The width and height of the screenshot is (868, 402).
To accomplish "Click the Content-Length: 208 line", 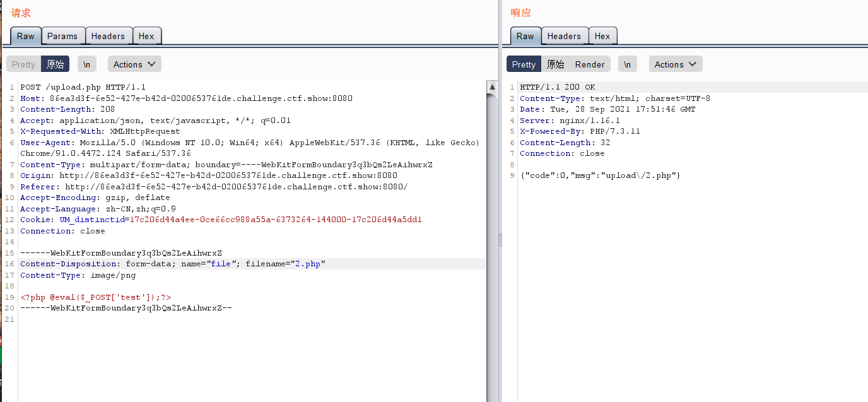I will click(67, 109).
